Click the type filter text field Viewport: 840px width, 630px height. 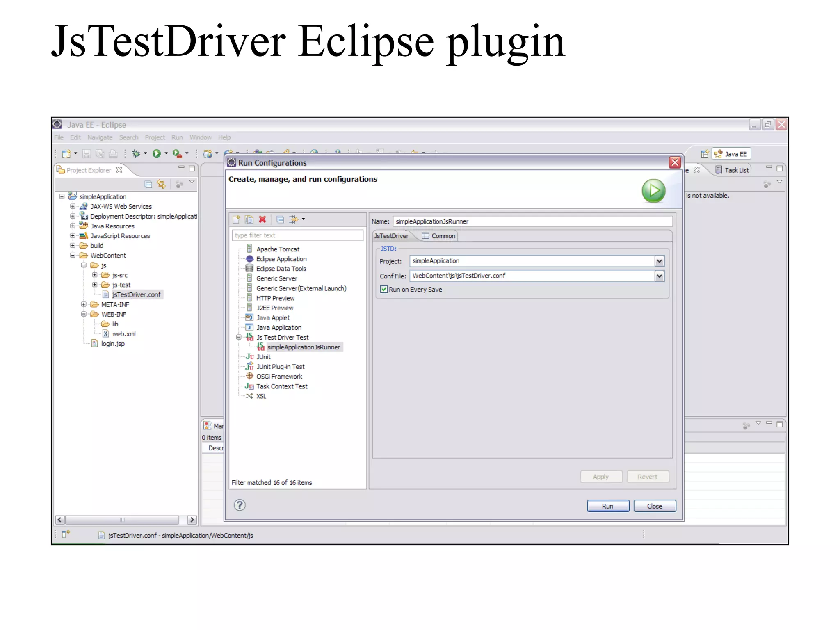pyautogui.click(x=297, y=235)
